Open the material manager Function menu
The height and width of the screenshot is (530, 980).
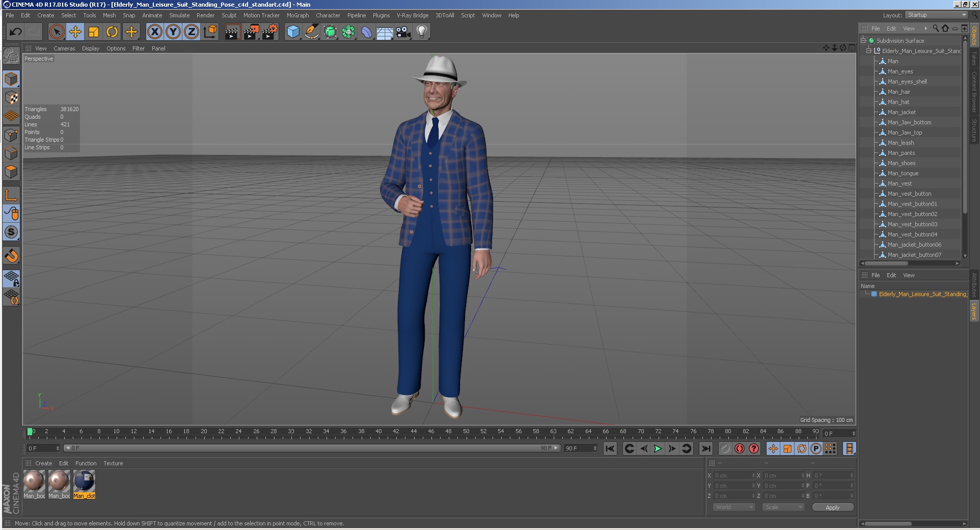pyautogui.click(x=86, y=463)
